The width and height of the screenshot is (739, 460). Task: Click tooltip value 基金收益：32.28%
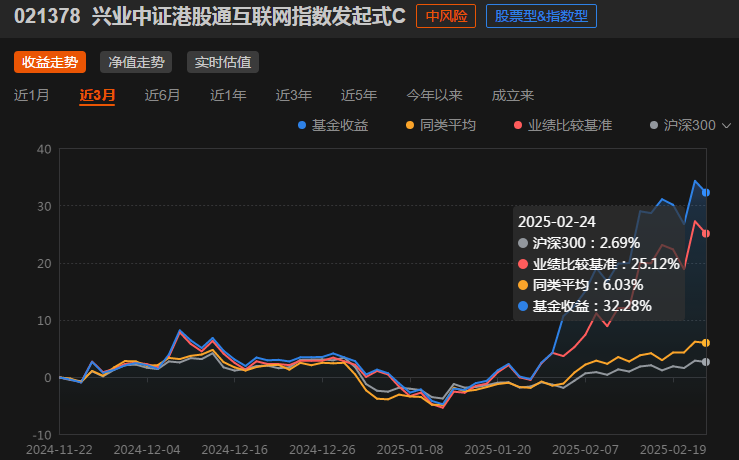(584, 306)
